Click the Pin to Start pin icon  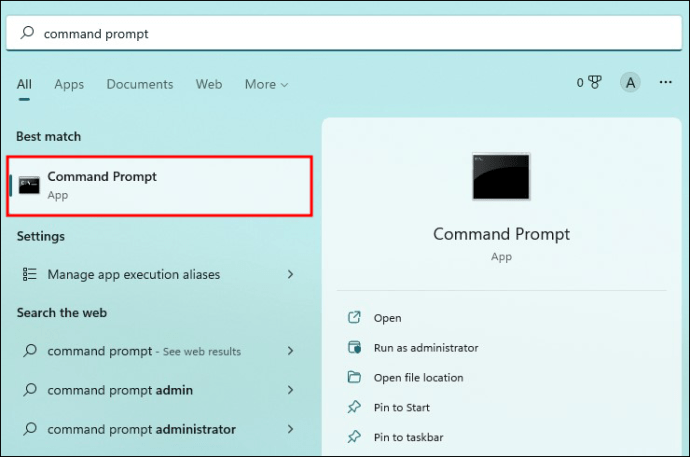click(x=354, y=407)
